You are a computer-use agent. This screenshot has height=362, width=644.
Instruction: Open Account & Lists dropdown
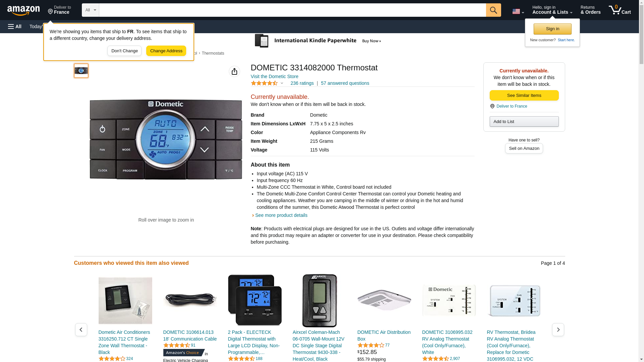[x=552, y=10]
